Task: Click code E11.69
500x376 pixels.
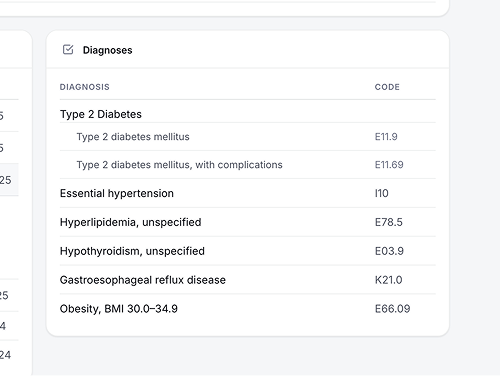Action: (389, 165)
